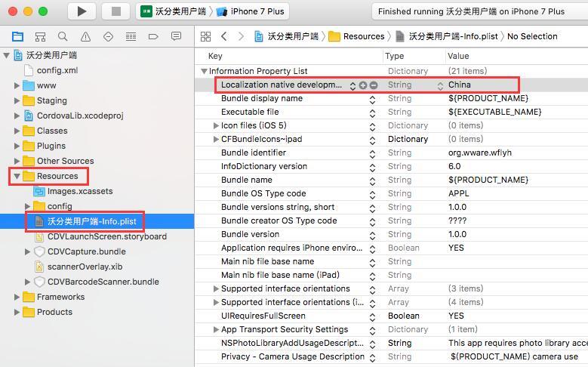Open the Breakpoint navigator
Screen dimensions: 588x367
[x=153, y=36]
